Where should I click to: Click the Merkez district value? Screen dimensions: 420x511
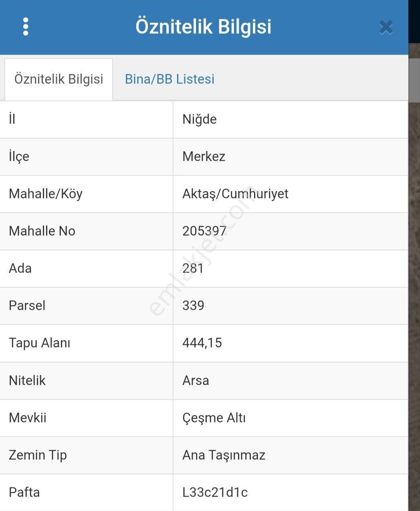pos(204,156)
